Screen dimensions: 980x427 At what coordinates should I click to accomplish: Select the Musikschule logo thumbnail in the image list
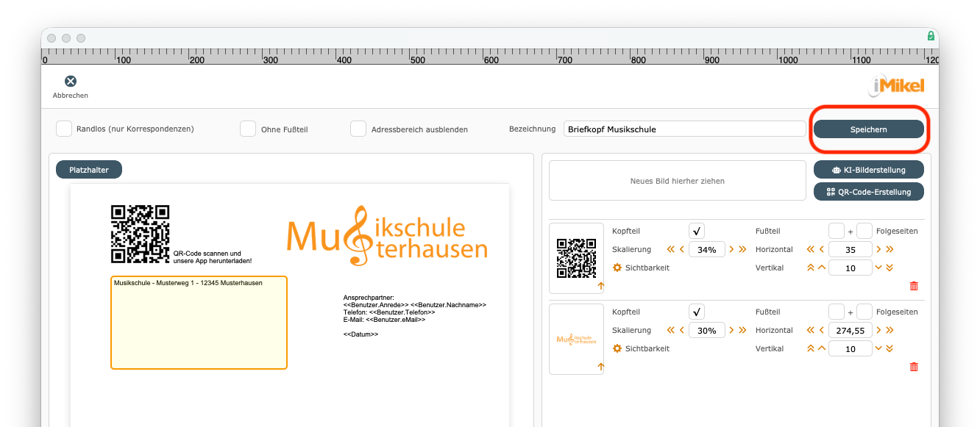(x=576, y=339)
